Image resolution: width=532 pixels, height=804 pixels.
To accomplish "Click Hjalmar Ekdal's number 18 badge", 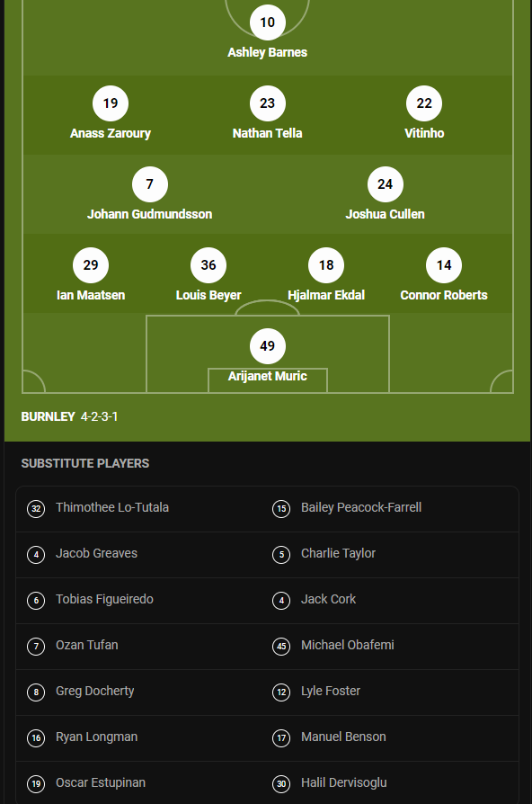I will [326, 265].
